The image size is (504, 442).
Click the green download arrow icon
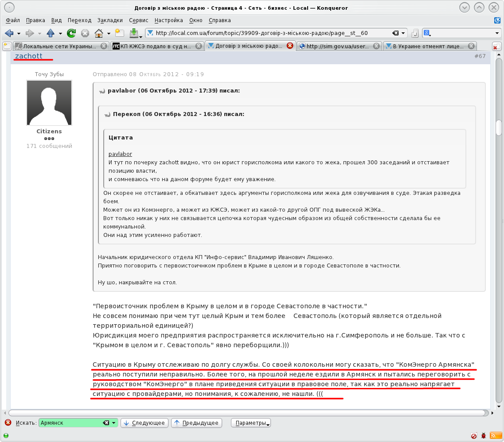click(x=134, y=33)
